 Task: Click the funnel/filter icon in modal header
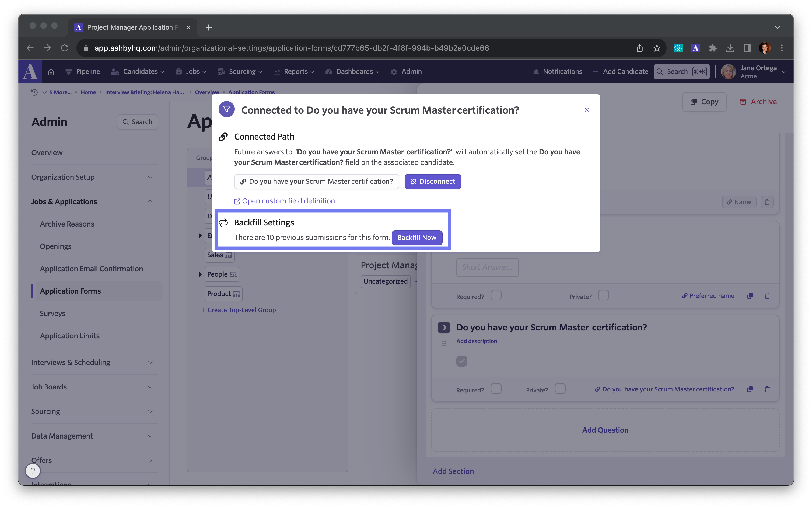pos(227,109)
